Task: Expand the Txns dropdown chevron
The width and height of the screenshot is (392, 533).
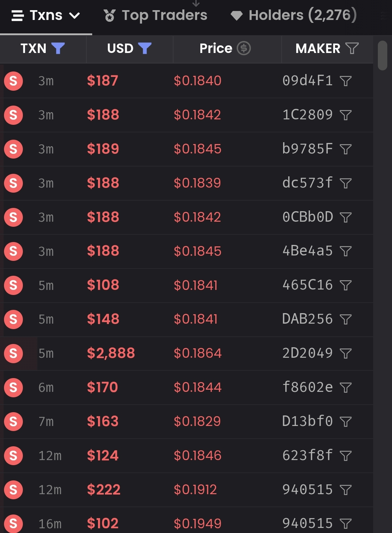Action: pyautogui.click(x=74, y=16)
